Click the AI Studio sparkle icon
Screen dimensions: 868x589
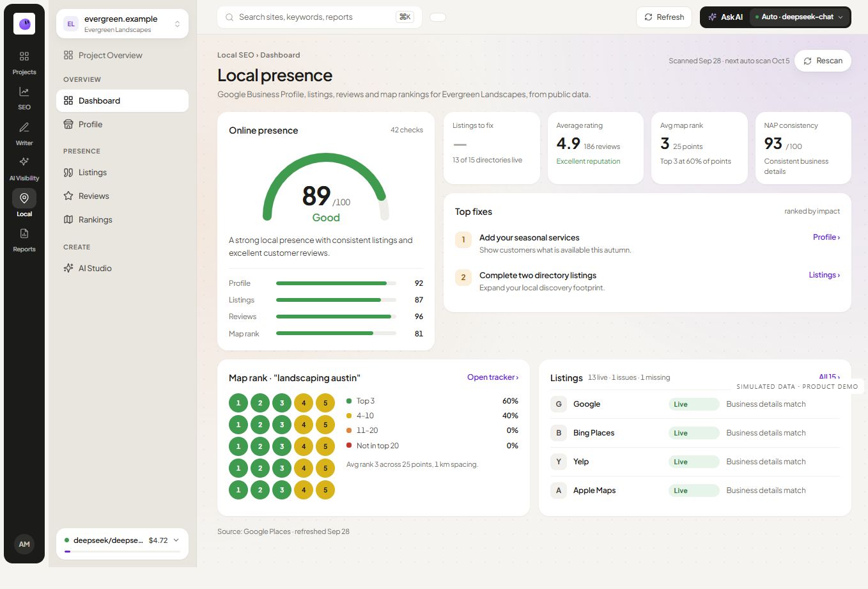click(x=68, y=268)
